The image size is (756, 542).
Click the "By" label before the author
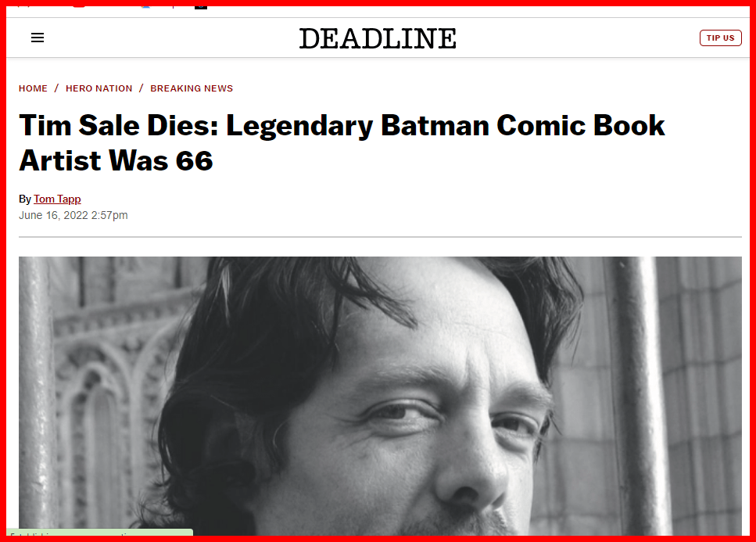click(x=25, y=199)
